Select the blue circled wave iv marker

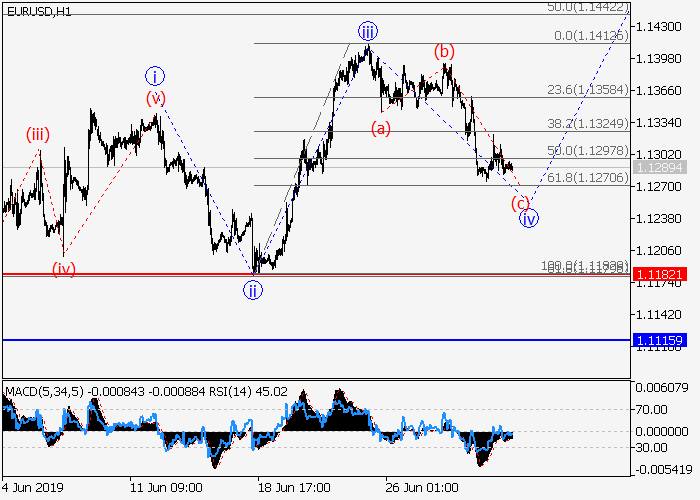529,218
